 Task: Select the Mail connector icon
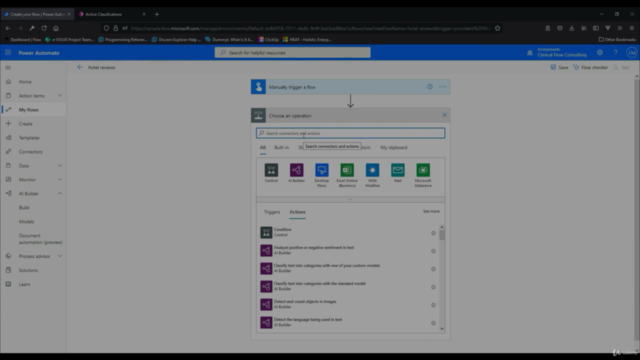click(398, 170)
